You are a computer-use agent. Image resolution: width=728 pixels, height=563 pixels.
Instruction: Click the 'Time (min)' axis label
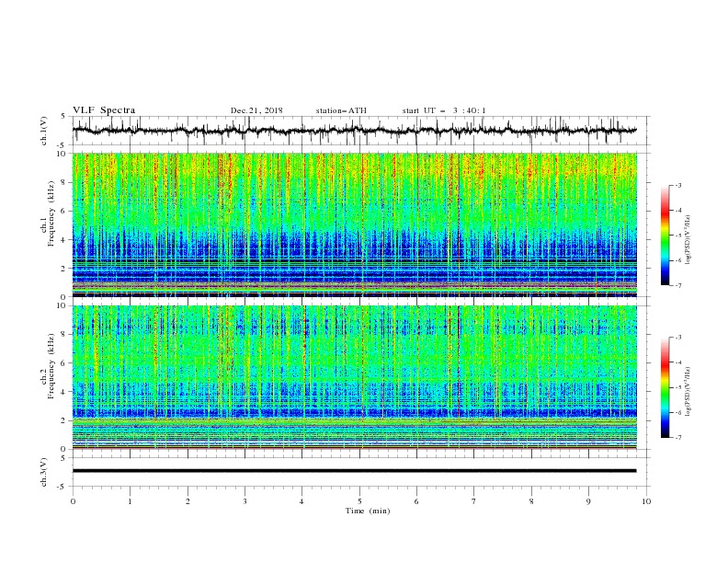point(368,511)
